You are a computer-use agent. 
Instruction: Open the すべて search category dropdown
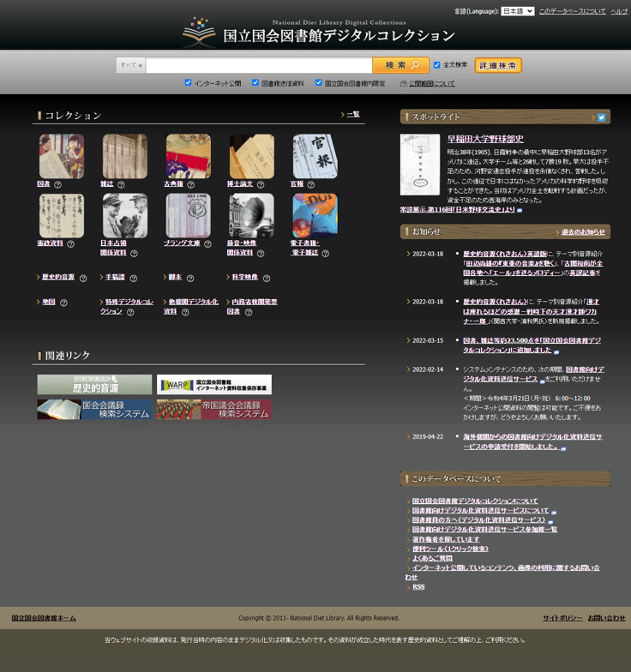coord(130,65)
